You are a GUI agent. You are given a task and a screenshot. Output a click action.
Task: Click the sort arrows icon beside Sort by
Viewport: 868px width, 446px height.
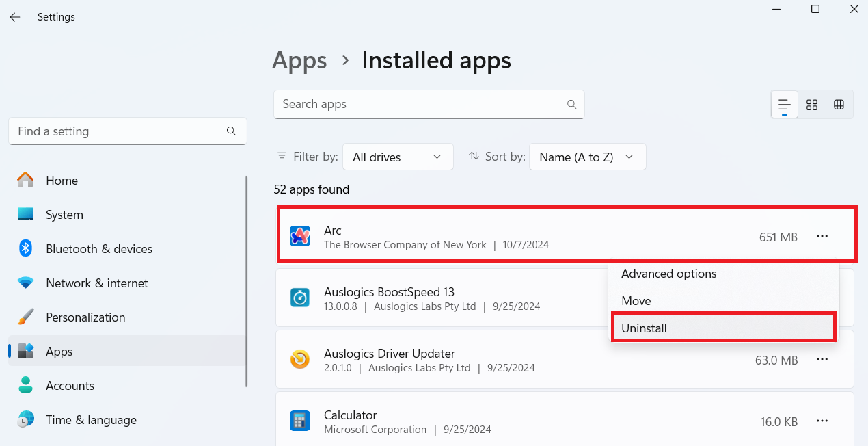coord(474,157)
